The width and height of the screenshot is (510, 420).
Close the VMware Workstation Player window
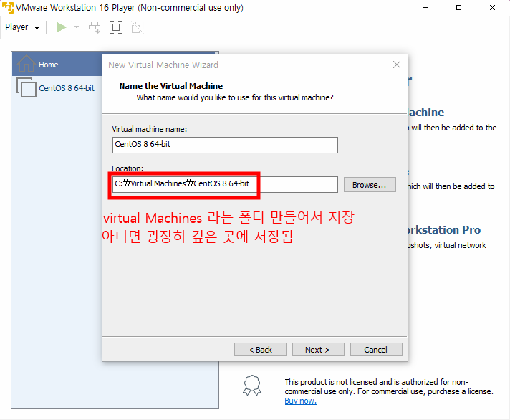click(x=492, y=7)
